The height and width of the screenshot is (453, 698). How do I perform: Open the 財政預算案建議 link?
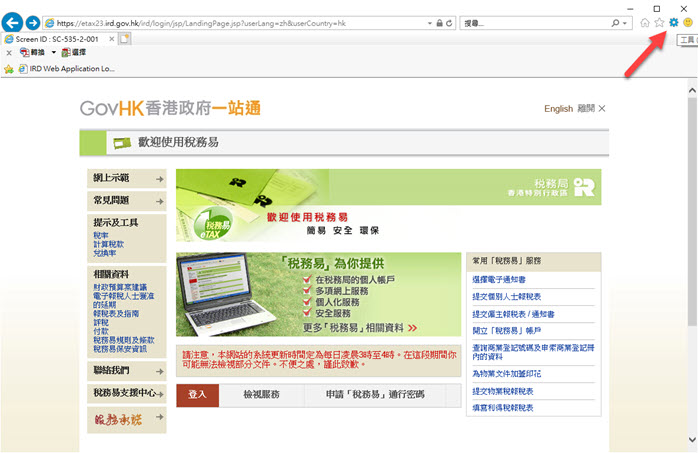120,287
